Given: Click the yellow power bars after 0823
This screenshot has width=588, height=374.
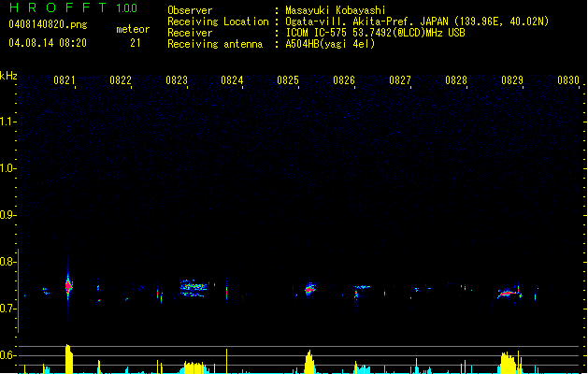Looking at the screenshot, I should coord(195,367).
